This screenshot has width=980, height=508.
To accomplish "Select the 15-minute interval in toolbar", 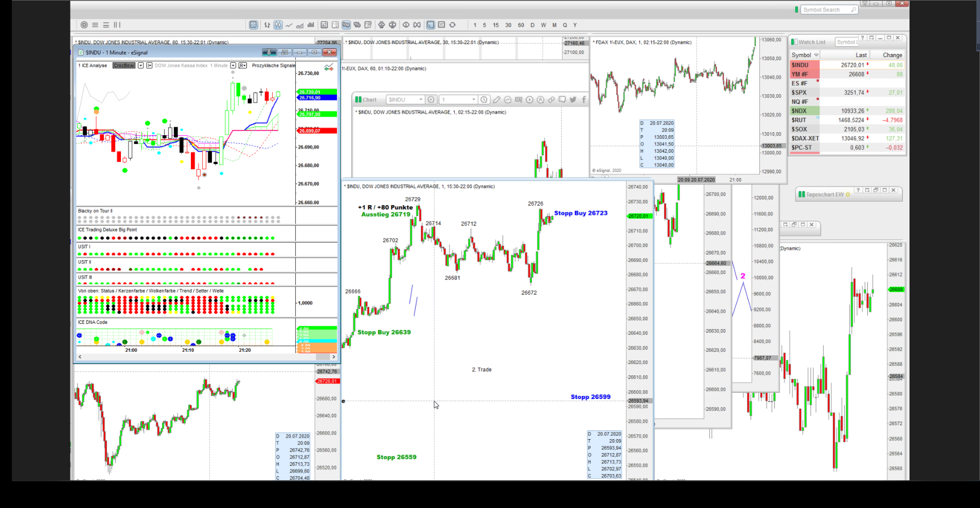I will (x=495, y=25).
